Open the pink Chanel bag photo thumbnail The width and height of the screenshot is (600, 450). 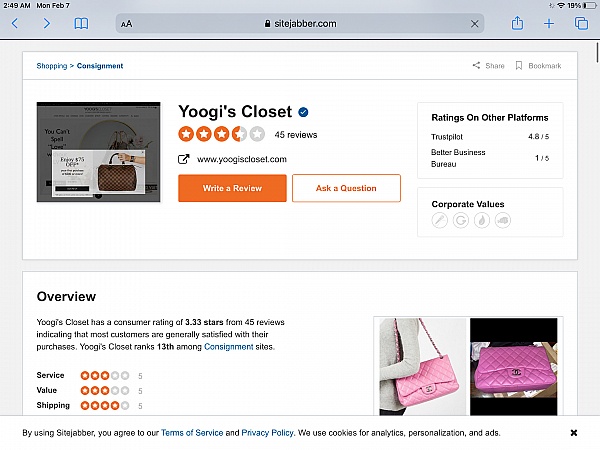tap(421, 365)
